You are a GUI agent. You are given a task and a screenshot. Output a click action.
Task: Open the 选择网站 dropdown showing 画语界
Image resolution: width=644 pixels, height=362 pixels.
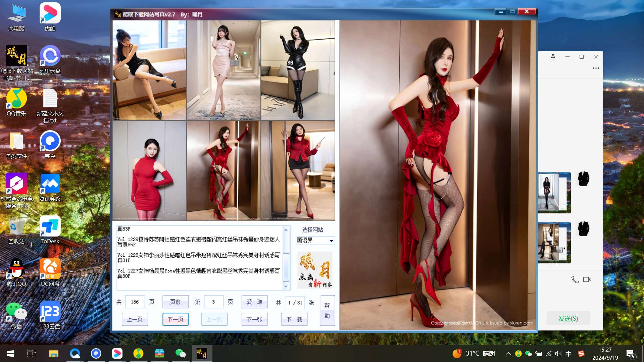[315, 241]
